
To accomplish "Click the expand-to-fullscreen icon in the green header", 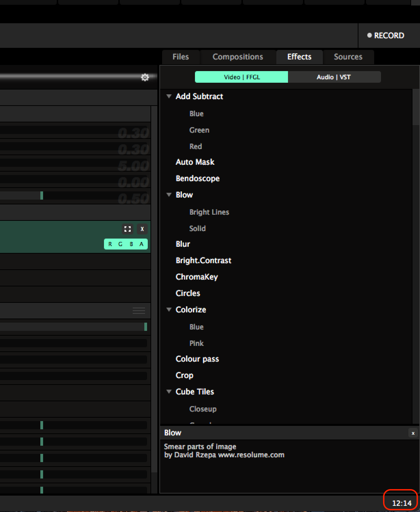I will pos(128,229).
